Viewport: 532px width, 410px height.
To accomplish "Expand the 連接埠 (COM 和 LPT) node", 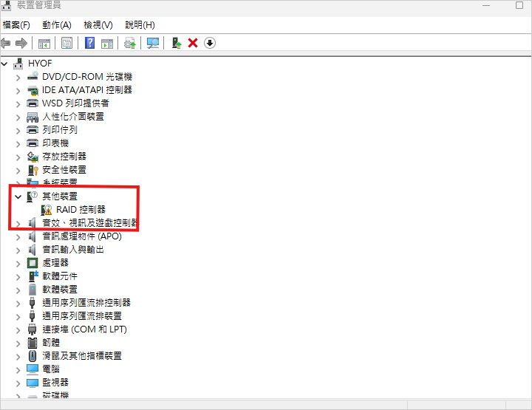I will coord(18,330).
